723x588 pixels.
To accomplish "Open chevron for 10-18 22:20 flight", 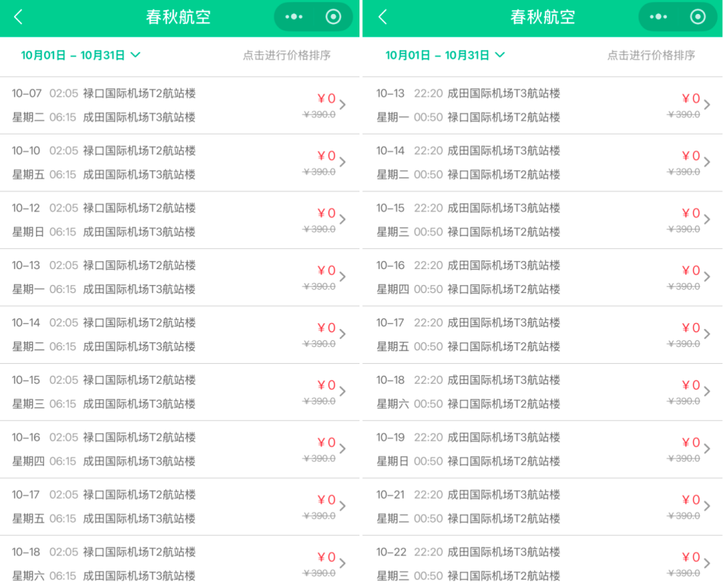I will pyautogui.click(x=707, y=391).
